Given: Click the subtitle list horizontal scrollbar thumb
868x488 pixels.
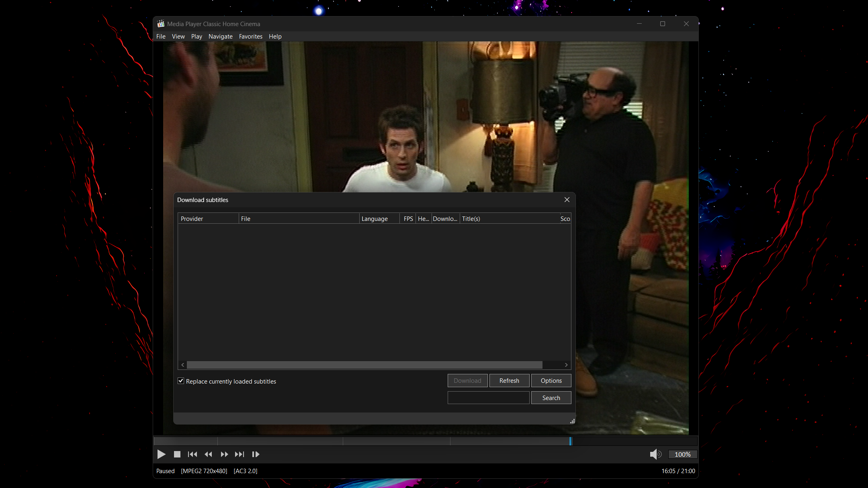Looking at the screenshot, I should (x=364, y=365).
